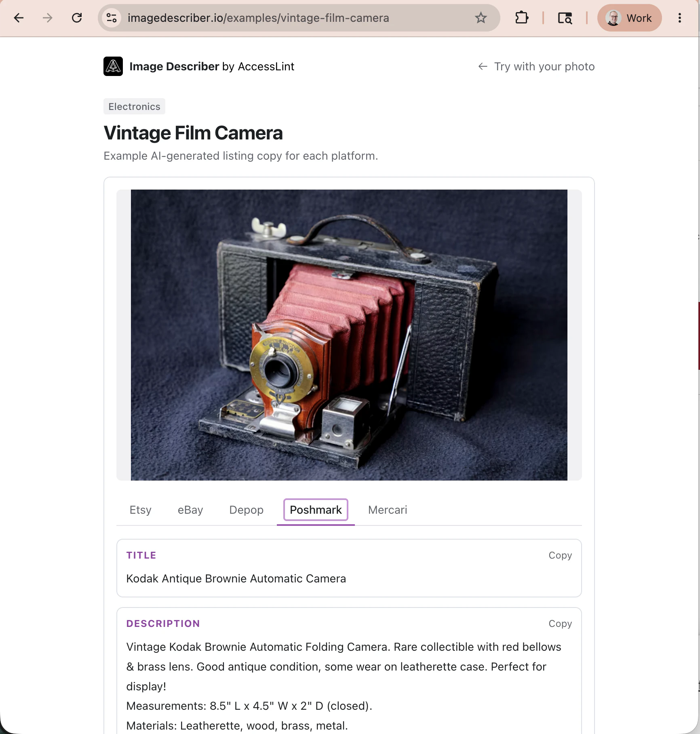Screen dimensions: 700x734
Task: Switch to the eBay tab
Action: pos(190,510)
